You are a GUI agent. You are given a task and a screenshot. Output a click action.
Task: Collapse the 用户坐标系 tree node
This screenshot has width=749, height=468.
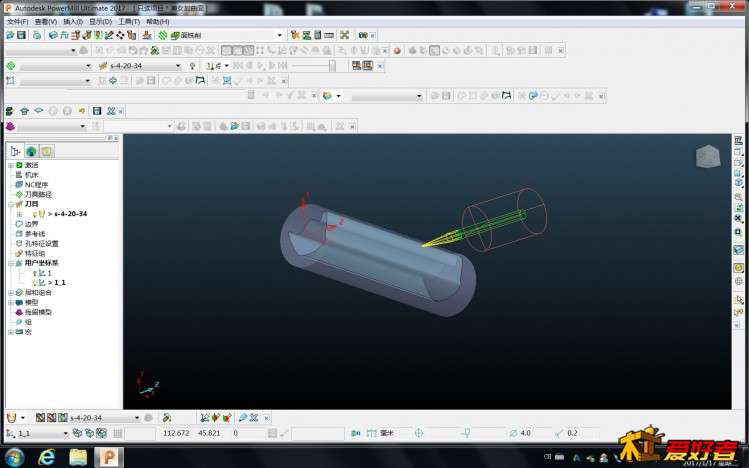(11, 263)
